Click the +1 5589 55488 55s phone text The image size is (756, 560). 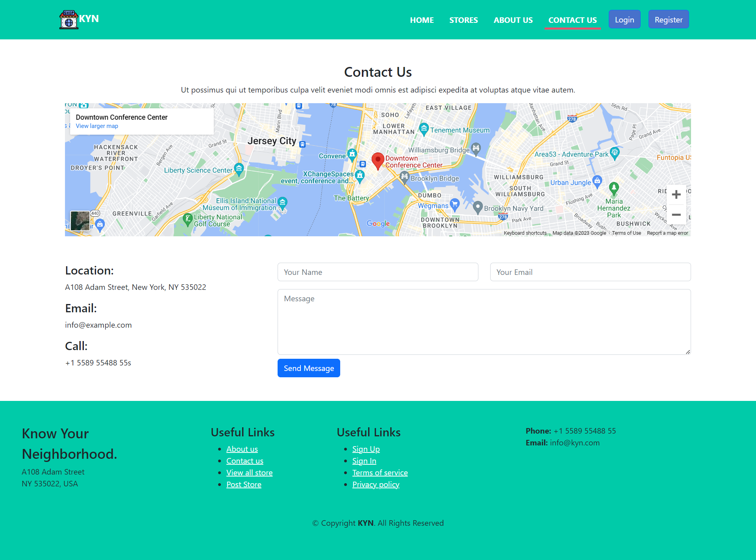point(98,363)
